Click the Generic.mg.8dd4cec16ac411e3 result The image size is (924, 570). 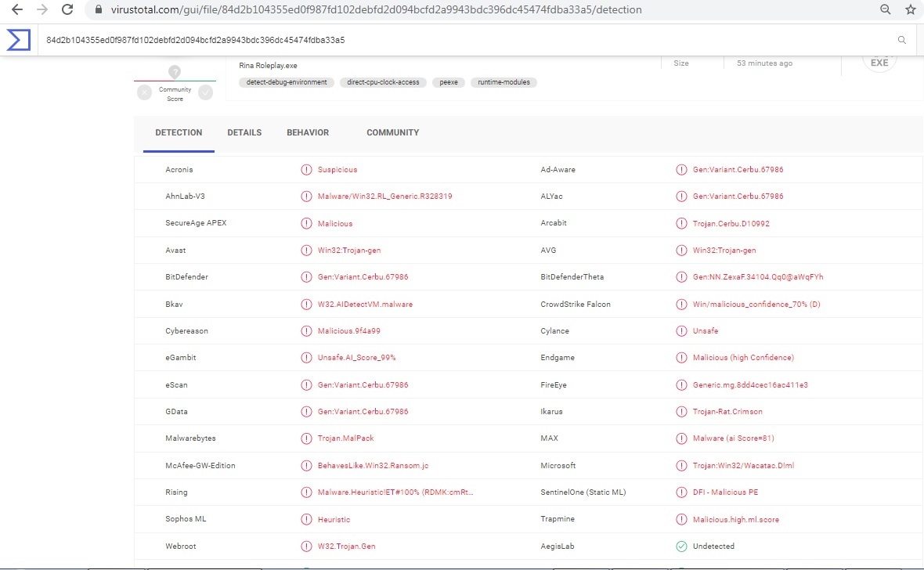(x=750, y=385)
